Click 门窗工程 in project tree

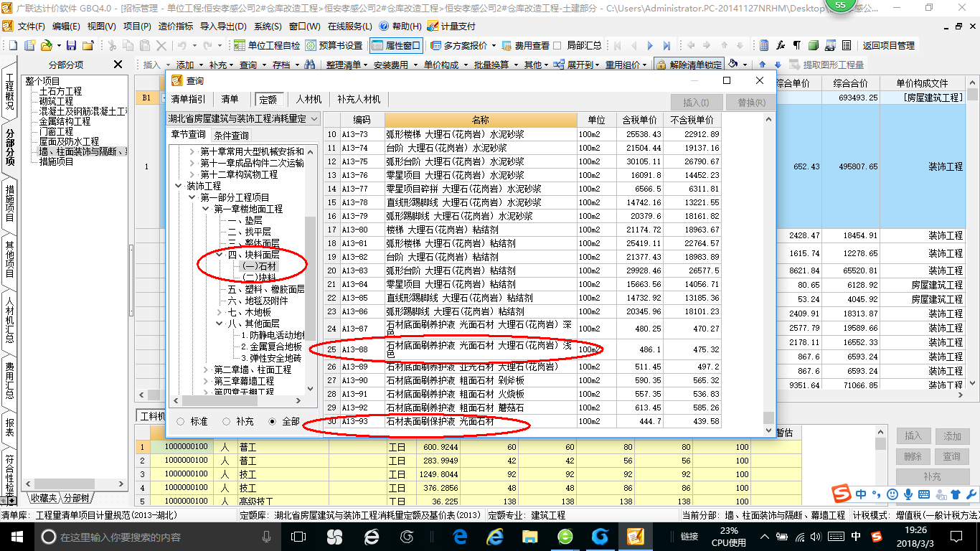[x=56, y=131]
